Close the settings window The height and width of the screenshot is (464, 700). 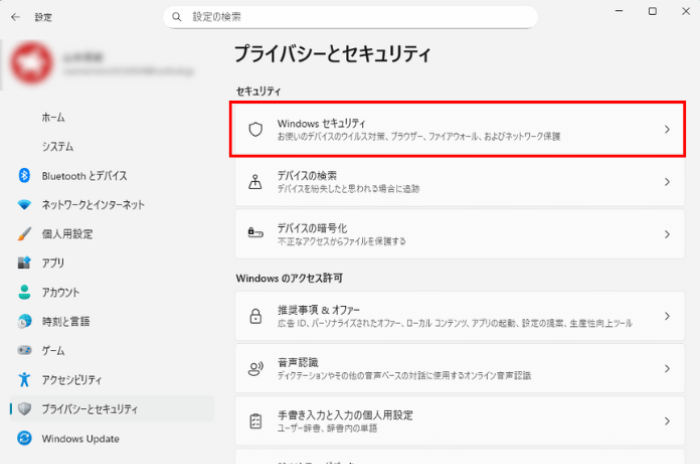point(686,11)
